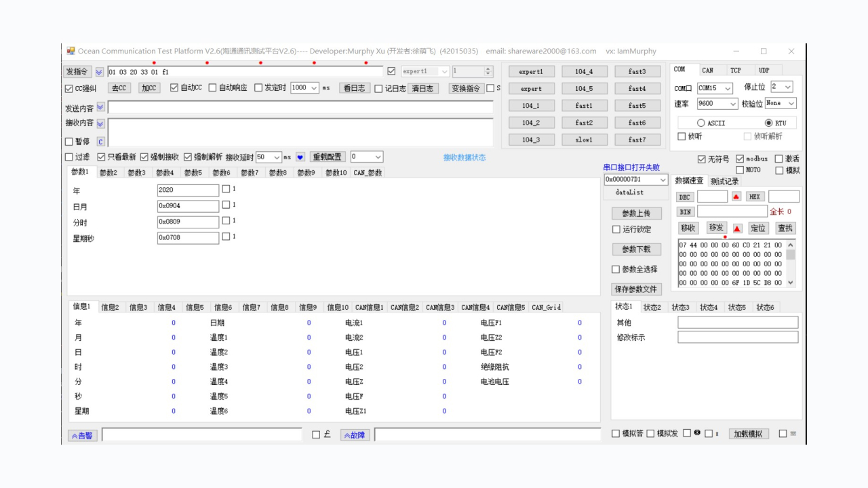Switch to the CAN tab
This screenshot has width=868, height=488.
(707, 70)
